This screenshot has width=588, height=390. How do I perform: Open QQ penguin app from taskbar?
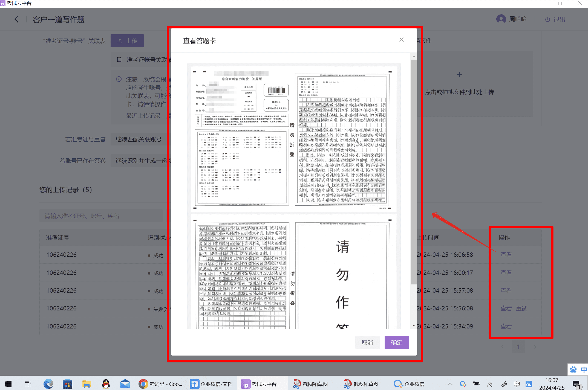(x=106, y=384)
